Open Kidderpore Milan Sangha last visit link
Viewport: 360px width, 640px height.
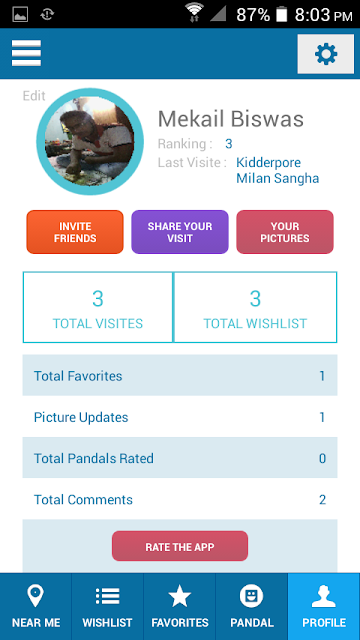(x=278, y=171)
